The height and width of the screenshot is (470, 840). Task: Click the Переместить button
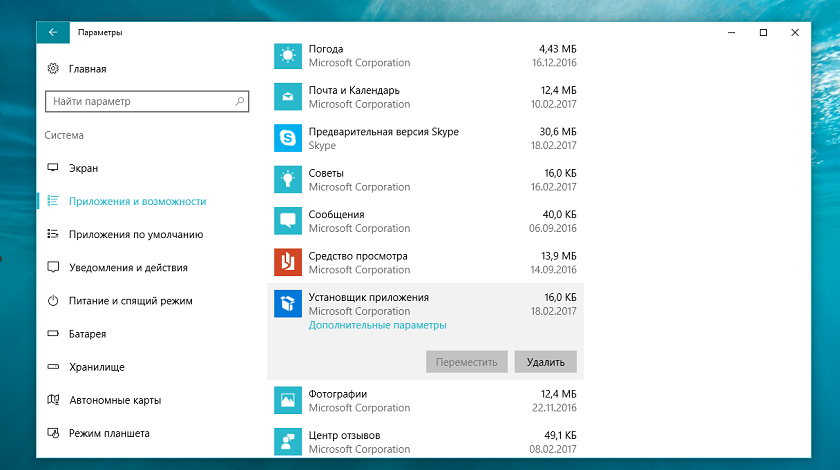tap(467, 362)
